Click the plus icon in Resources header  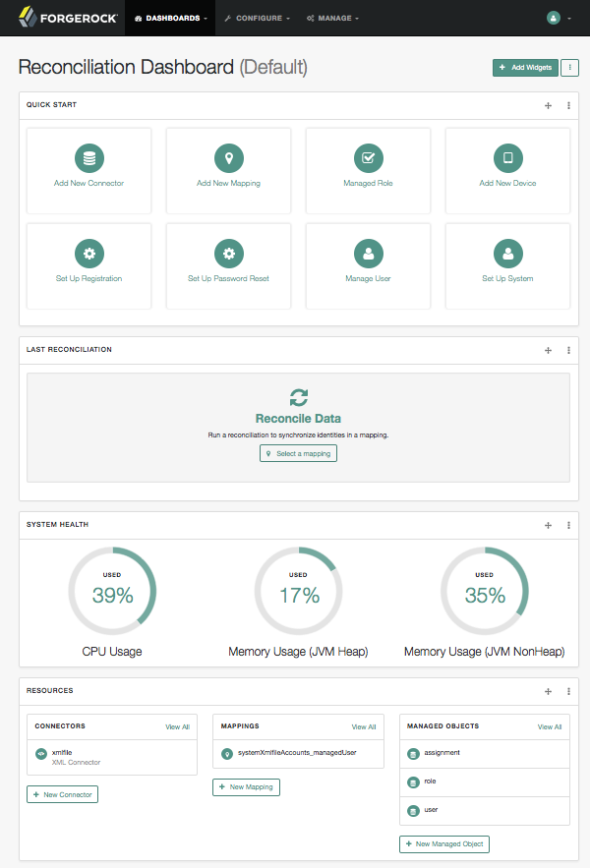548,691
